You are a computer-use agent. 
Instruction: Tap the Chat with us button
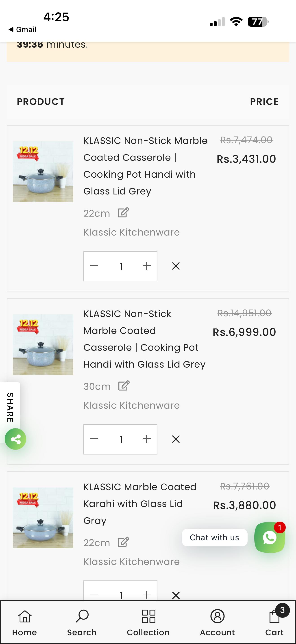[x=214, y=538]
